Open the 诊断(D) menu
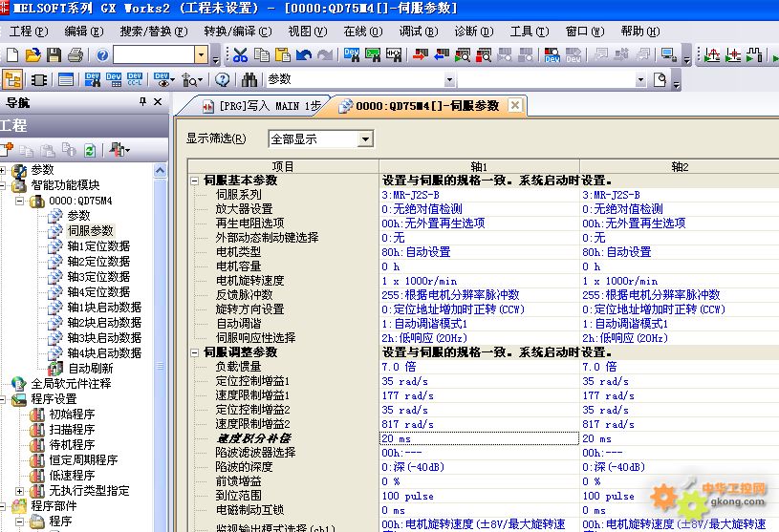This screenshot has height=532, width=779. pos(473,32)
